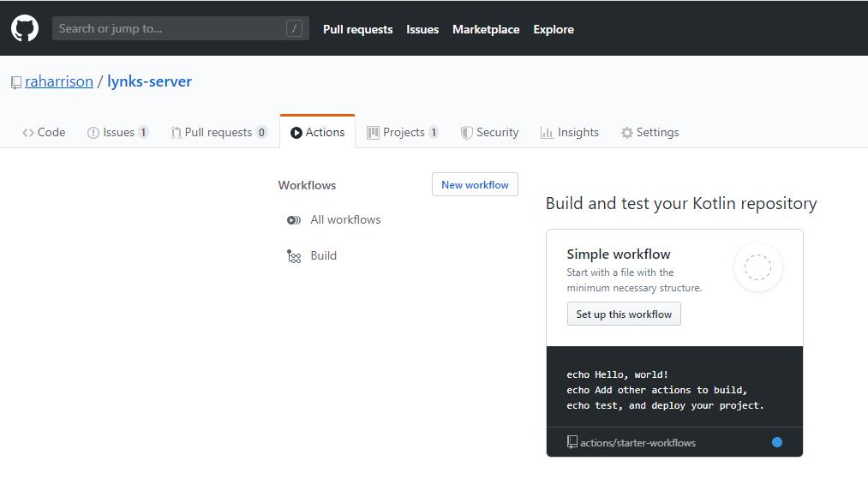Open Issues in the top navigation bar
The height and width of the screenshot is (479, 868).
pyautogui.click(x=422, y=29)
